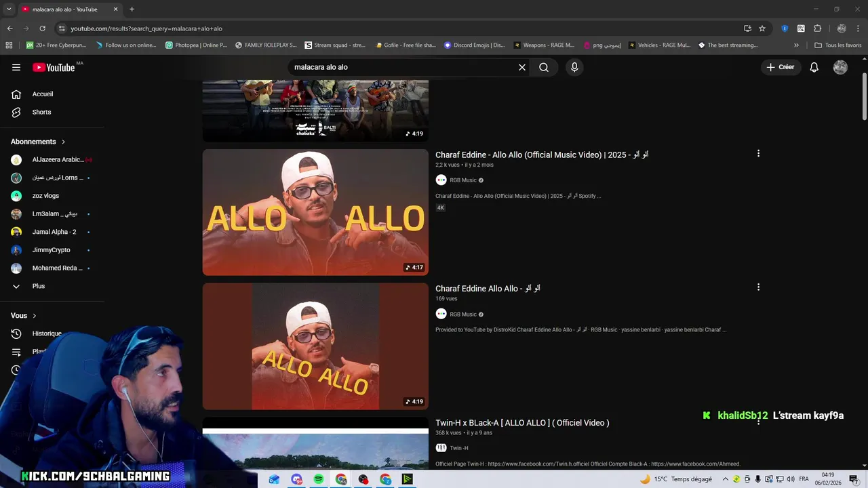
Task: Open the Chrome three-dot menu
Action: (x=859, y=28)
